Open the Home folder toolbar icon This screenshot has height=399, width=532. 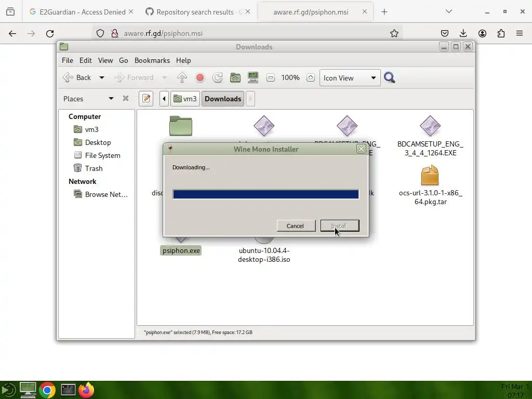pos(235,78)
